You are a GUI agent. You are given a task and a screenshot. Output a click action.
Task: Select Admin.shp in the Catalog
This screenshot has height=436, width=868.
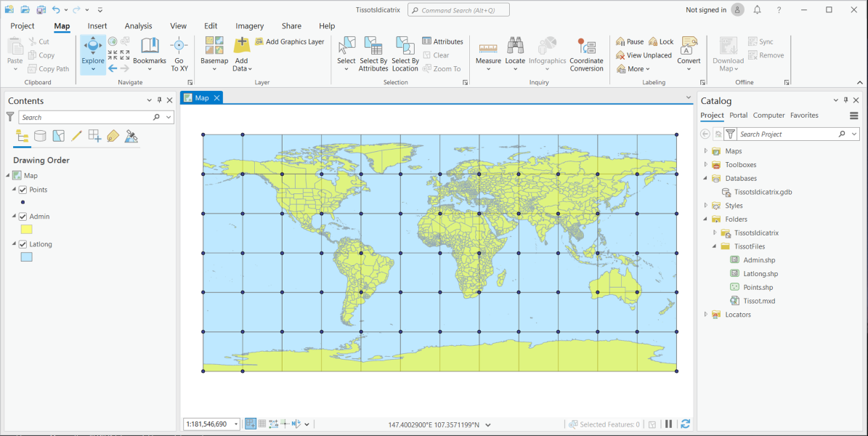(759, 260)
